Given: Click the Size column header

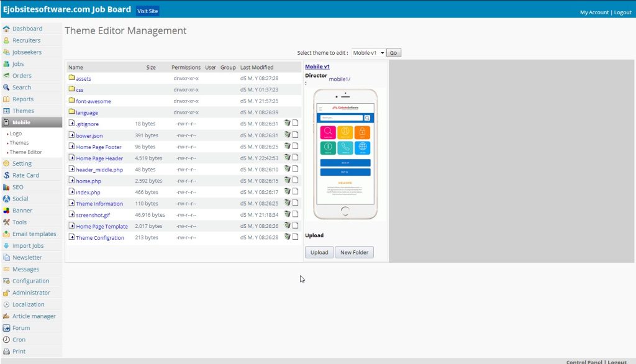Looking at the screenshot, I should (x=151, y=67).
